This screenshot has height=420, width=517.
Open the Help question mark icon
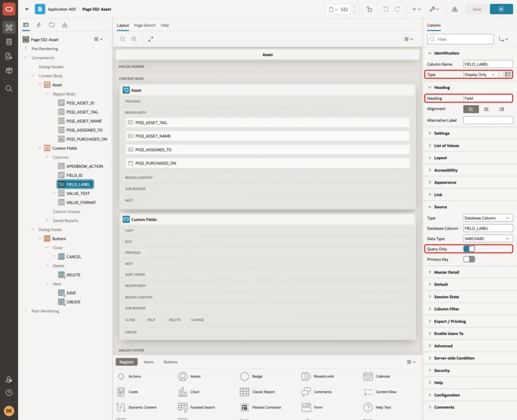pos(9,393)
